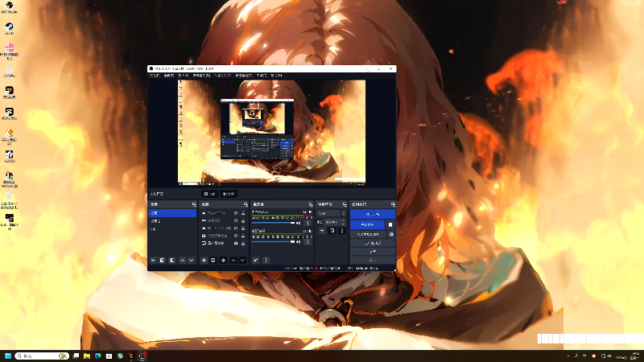Viewport: 644px width, 362px height.
Task: Add a new scene in Scenes dock
Action: 153,260
